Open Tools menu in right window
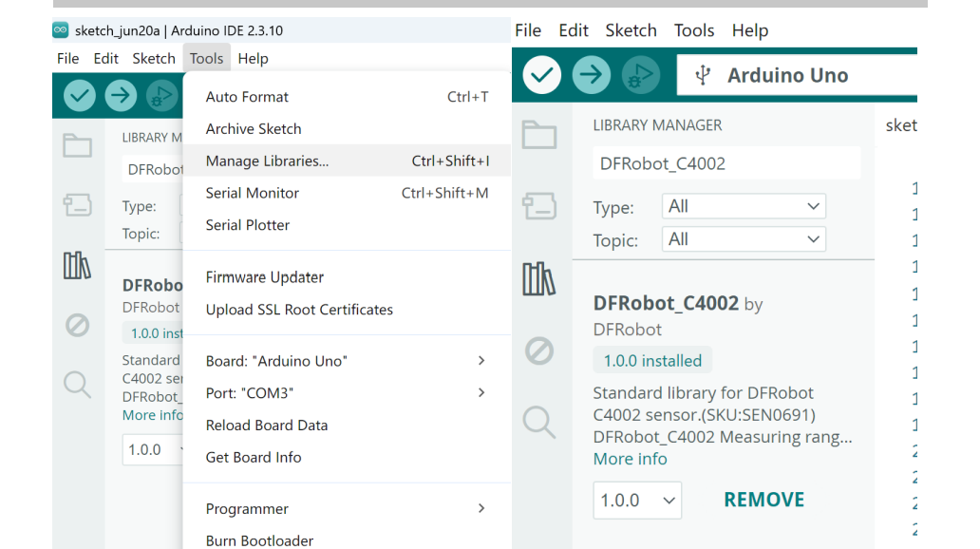Viewport: 980px width, 549px height. (x=694, y=30)
